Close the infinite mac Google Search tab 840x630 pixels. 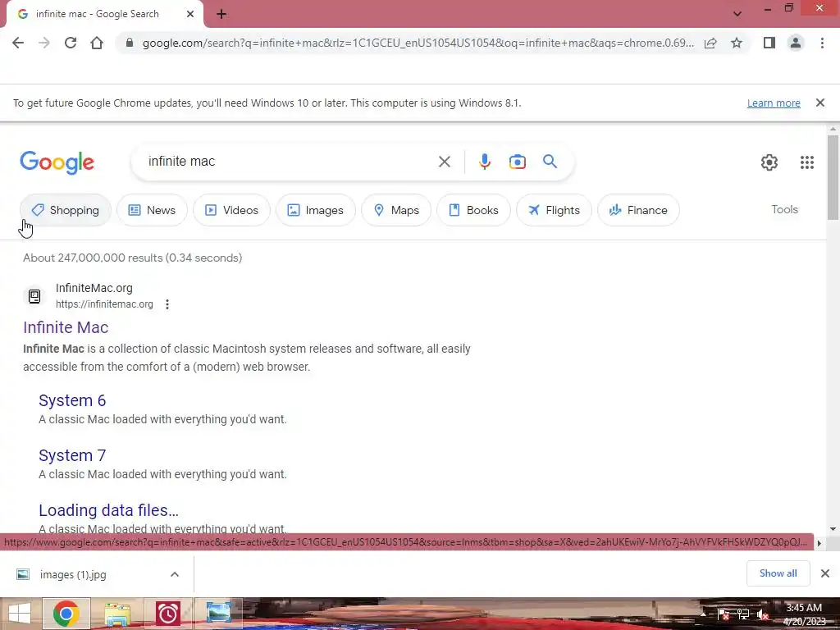coord(190,14)
